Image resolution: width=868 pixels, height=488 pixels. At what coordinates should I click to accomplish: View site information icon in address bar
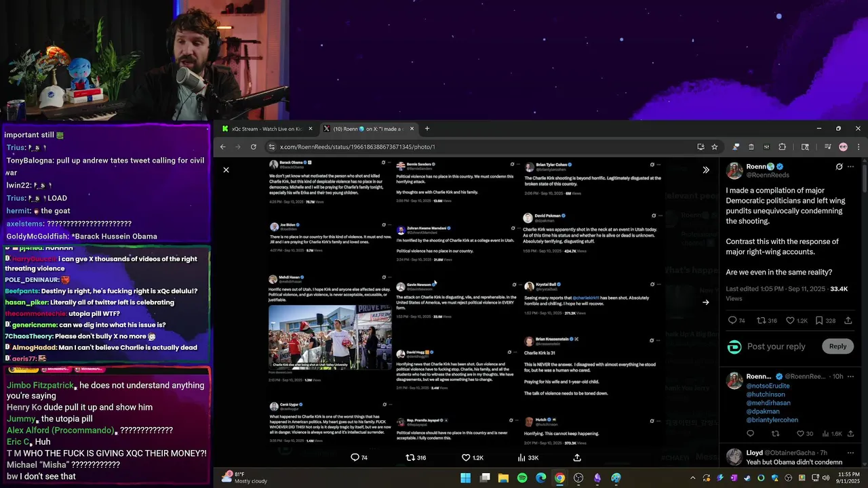(271, 147)
